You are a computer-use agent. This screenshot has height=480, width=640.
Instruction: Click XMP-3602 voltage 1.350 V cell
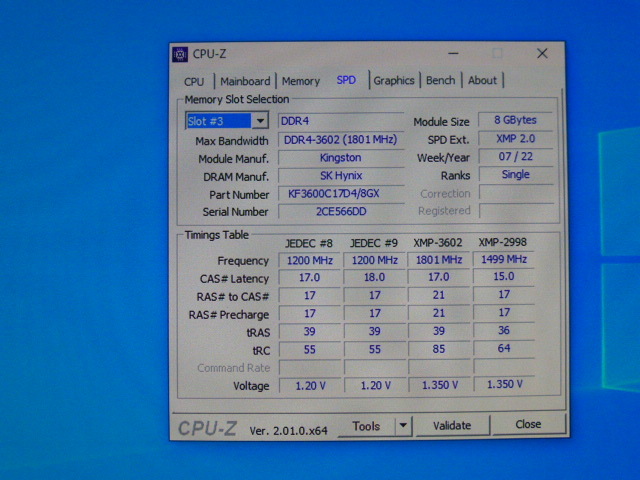439,385
